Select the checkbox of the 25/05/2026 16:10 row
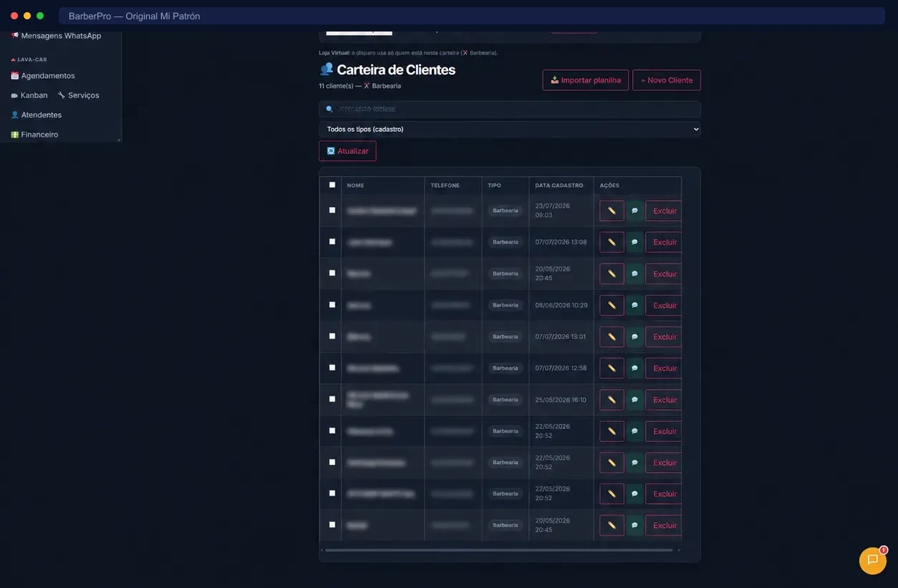This screenshot has width=898, height=588. pos(332,399)
